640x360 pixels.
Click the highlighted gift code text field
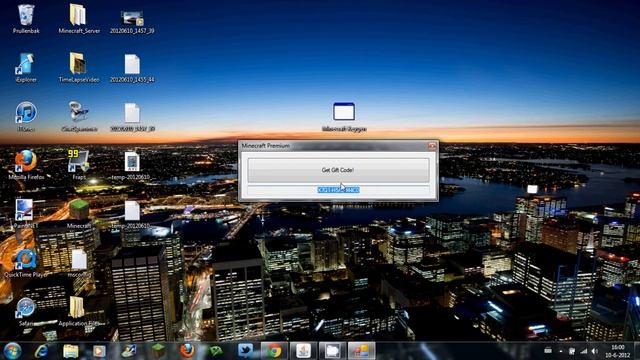pos(338,190)
